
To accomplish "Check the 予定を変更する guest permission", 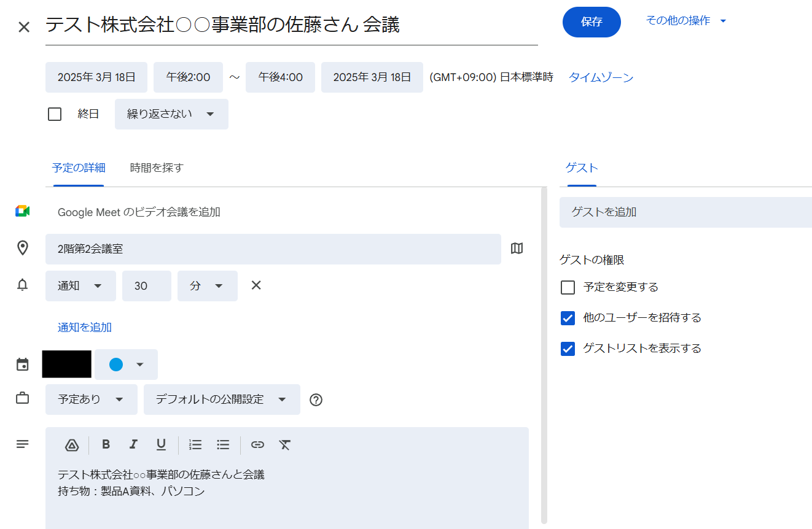I will coord(568,287).
